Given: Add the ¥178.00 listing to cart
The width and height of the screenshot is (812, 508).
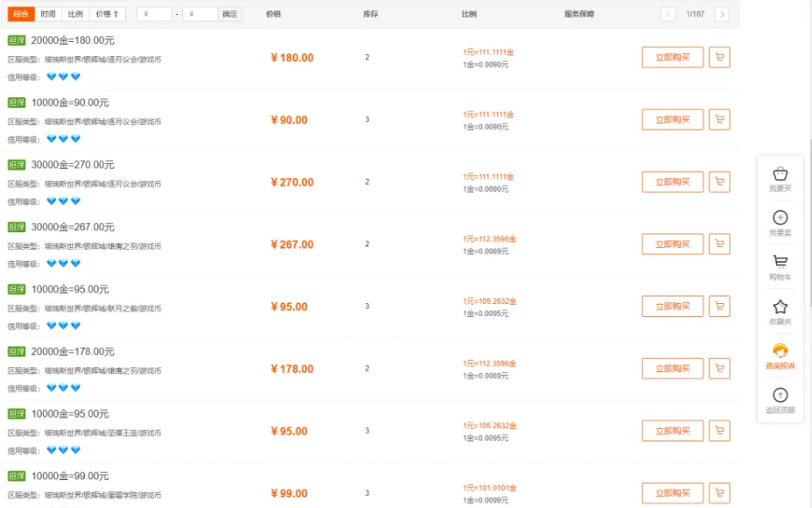Looking at the screenshot, I should click(x=719, y=369).
